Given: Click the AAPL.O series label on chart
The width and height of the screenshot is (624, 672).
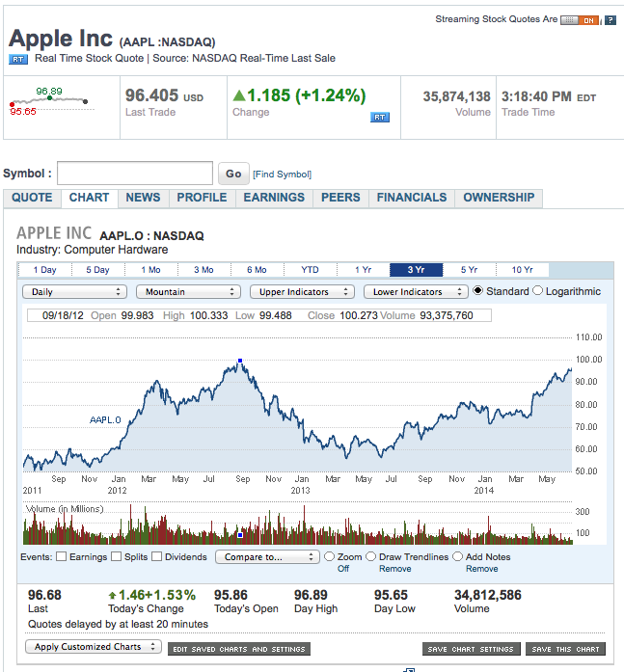Looking at the screenshot, I should coord(105,420).
